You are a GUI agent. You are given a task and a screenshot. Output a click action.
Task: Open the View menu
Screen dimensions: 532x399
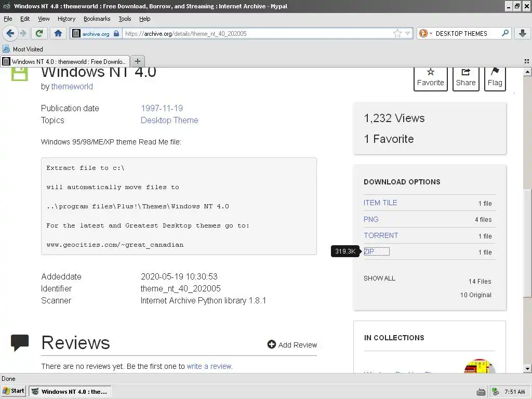(44, 19)
